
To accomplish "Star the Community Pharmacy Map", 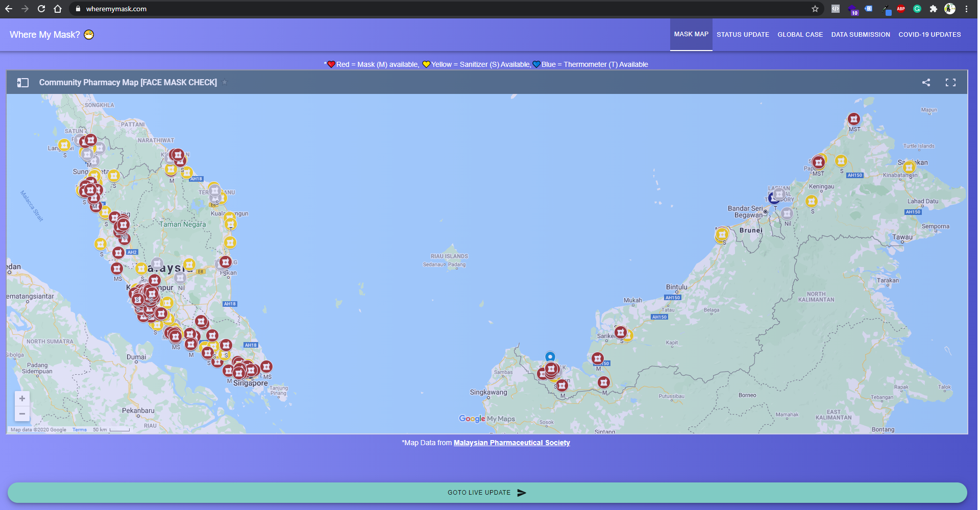I will tap(225, 83).
